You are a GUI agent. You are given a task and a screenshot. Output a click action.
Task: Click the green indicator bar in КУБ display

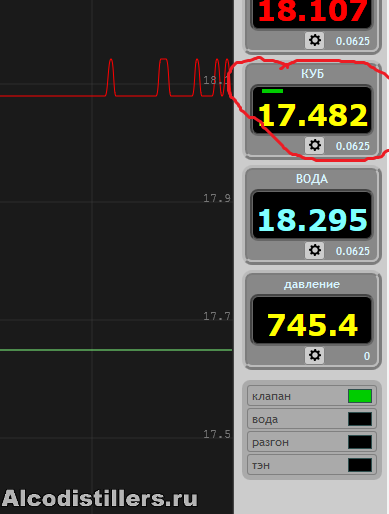coord(272,91)
